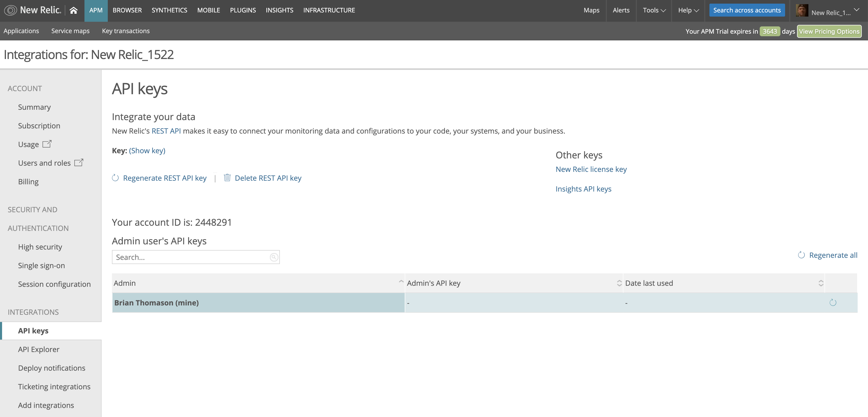Open Service maps sub-navigation item
The image size is (868, 417).
click(x=70, y=31)
